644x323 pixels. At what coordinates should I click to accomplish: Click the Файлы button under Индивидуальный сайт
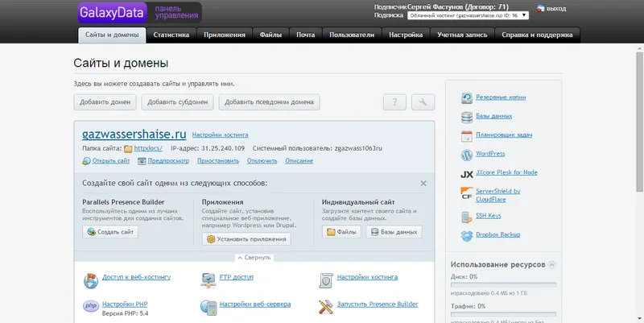click(x=341, y=232)
